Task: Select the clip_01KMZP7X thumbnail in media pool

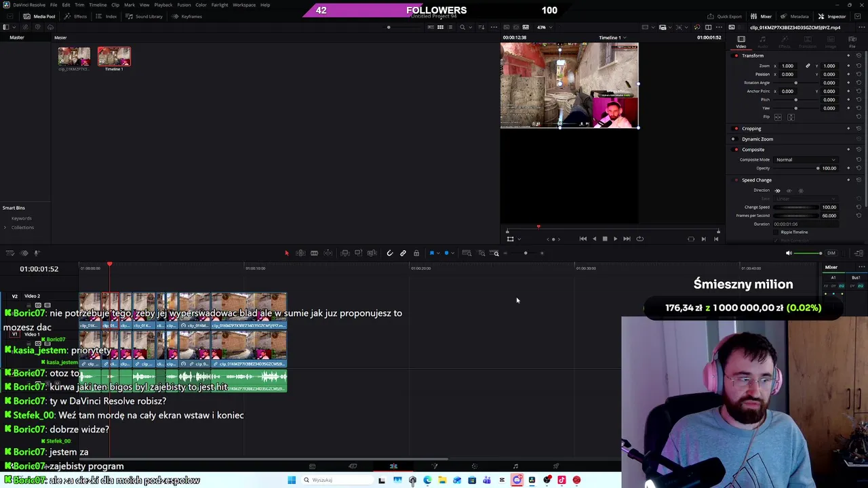Action: (74, 57)
